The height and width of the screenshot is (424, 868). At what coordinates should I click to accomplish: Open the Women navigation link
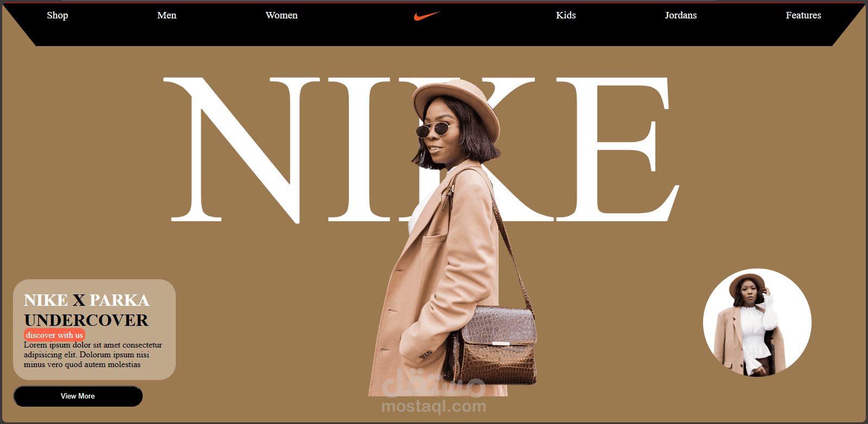point(282,15)
